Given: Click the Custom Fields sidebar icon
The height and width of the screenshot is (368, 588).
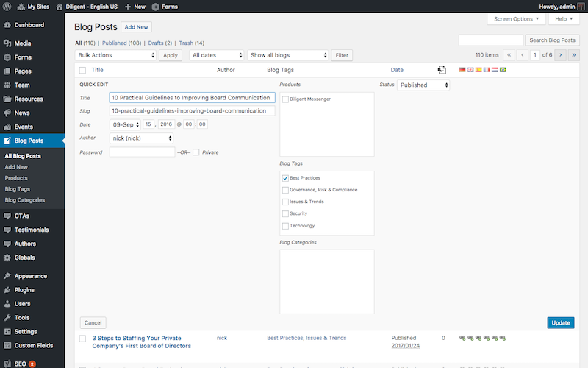Looking at the screenshot, I should click(x=7, y=345).
